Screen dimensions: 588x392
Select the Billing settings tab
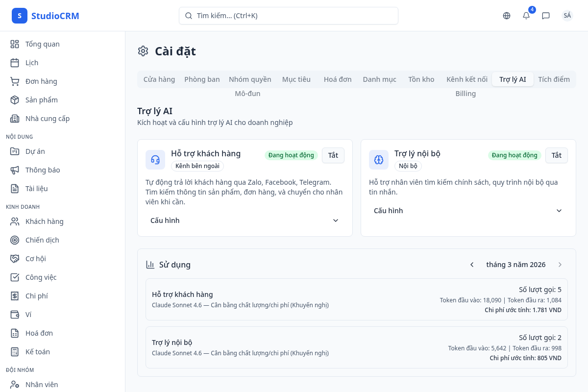[465, 94]
